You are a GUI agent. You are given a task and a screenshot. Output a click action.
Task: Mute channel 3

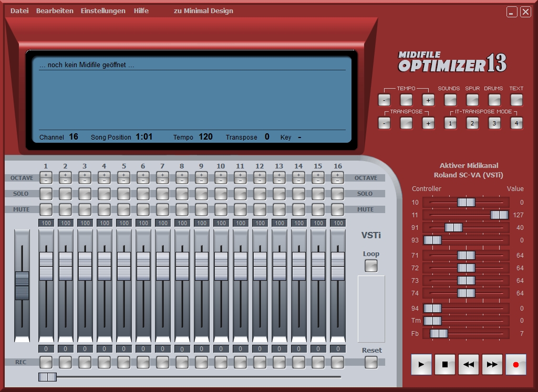click(x=84, y=209)
